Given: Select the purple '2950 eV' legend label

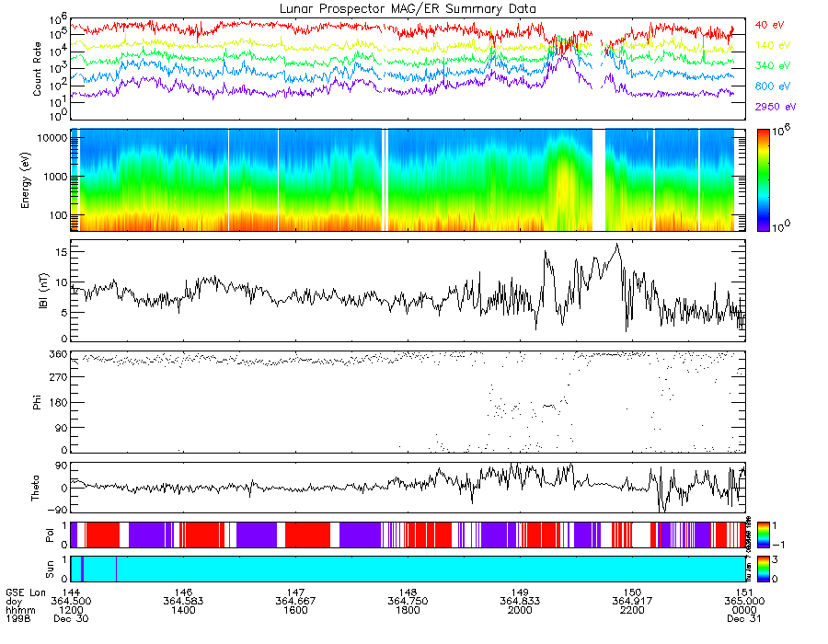Looking at the screenshot, I should (776, 107).
